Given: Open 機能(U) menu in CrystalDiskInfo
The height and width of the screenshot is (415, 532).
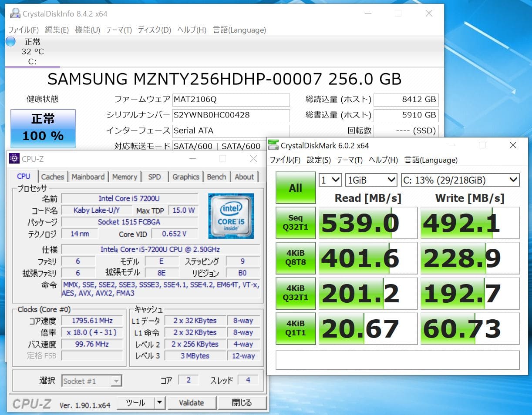Looking at the screenshot, I should 88,30.
